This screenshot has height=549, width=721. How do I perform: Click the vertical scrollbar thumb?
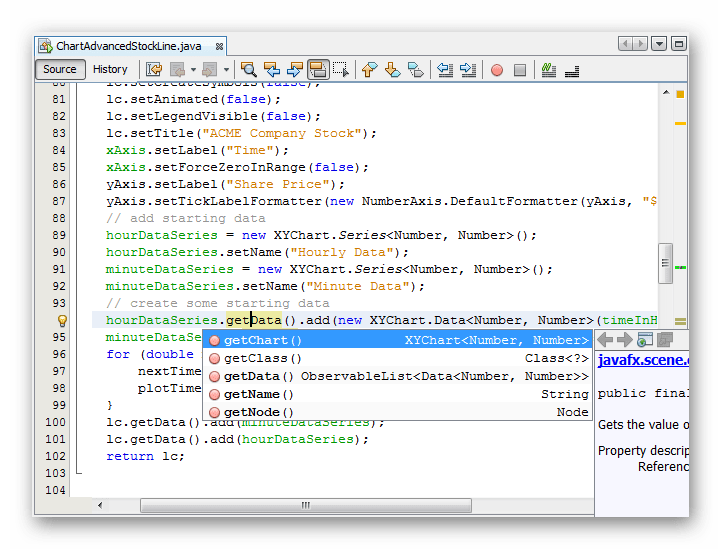[665, 263]
